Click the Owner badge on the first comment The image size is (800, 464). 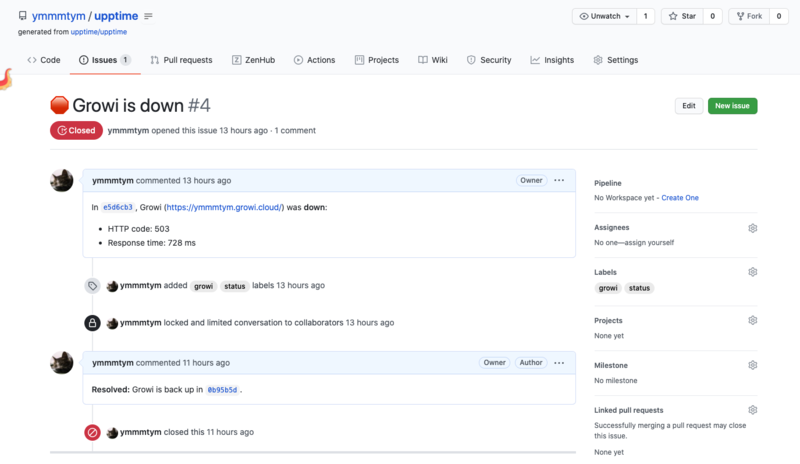(531, 180)
